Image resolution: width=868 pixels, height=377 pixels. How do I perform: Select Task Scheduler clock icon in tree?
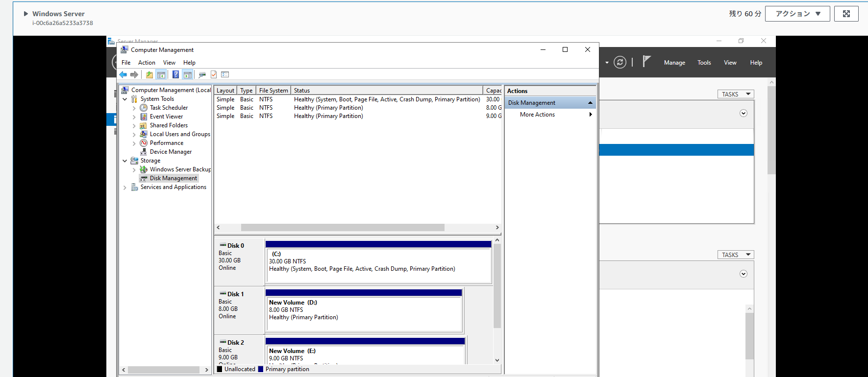point(144,108)
